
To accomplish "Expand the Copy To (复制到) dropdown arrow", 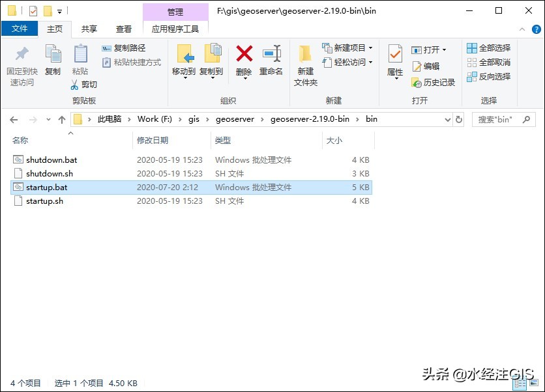I will click(213, 78).
